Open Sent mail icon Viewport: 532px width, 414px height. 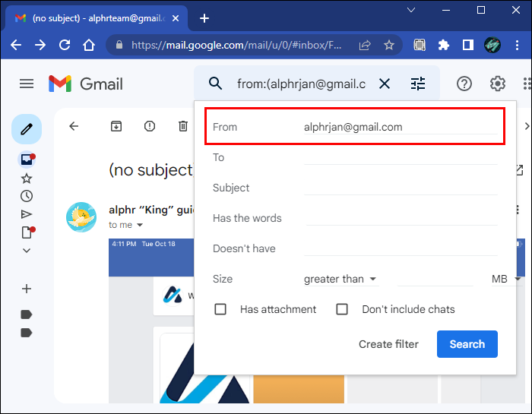point(27,214)
